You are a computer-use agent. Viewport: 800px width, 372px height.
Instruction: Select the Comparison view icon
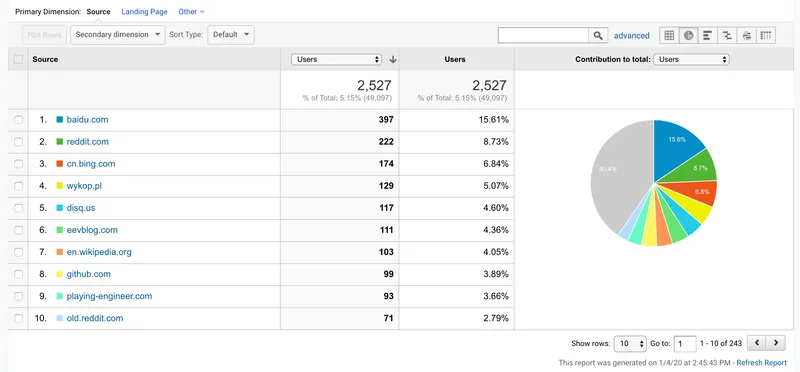pyautogui.click(x=727, y=35)
